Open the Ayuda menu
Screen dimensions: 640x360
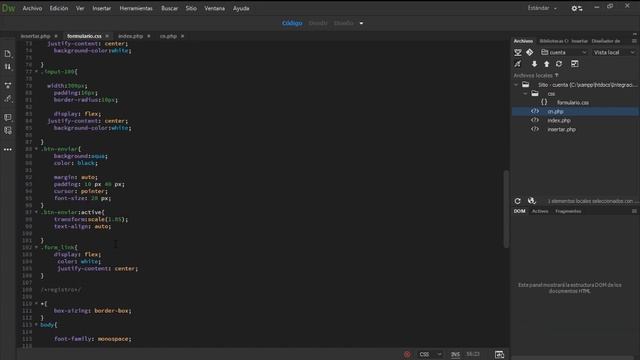(241, 8)
